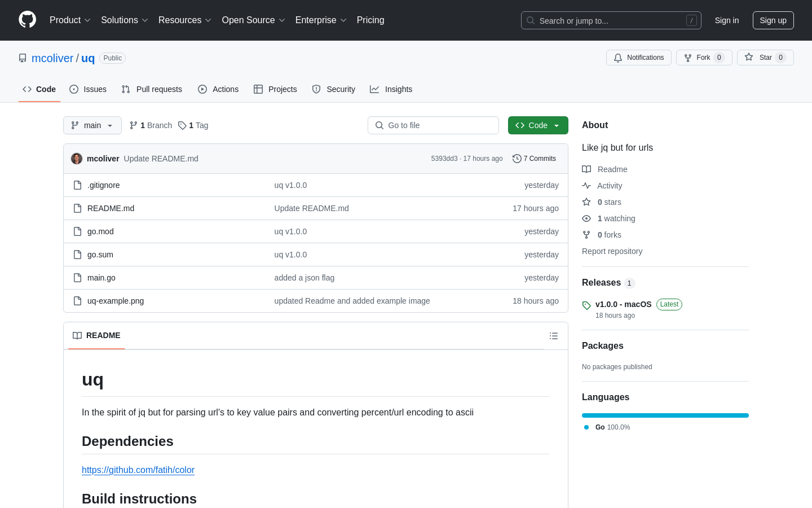This screenshot has width=812, height=508.
Task: Expand the Solutions menu
Action: click(125, 20)
